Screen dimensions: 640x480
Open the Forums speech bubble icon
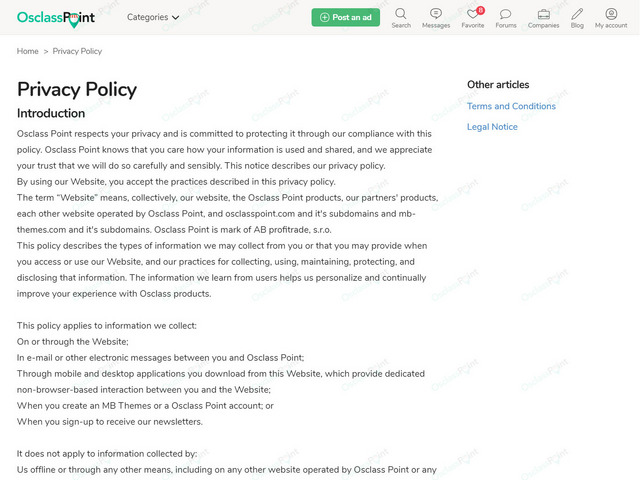tap(506, 18)
